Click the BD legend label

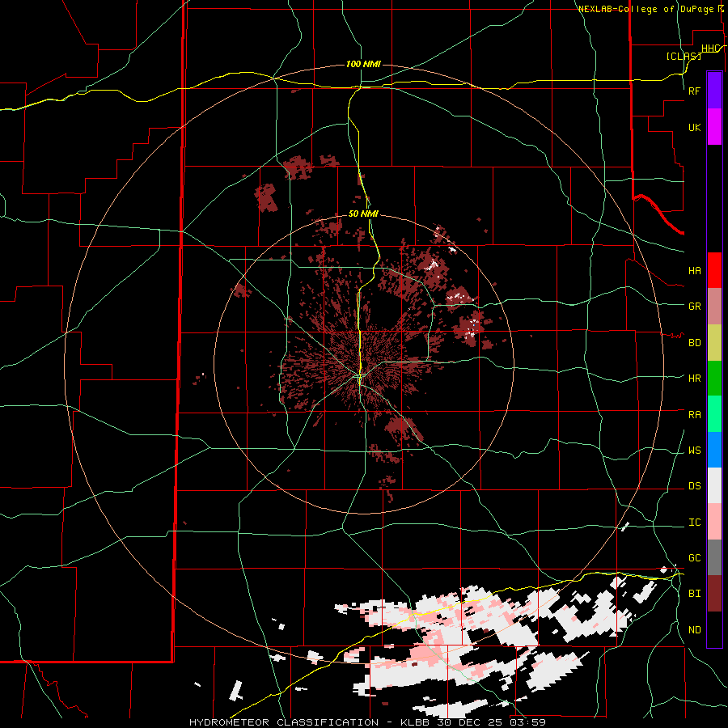[x=695, y=343]
